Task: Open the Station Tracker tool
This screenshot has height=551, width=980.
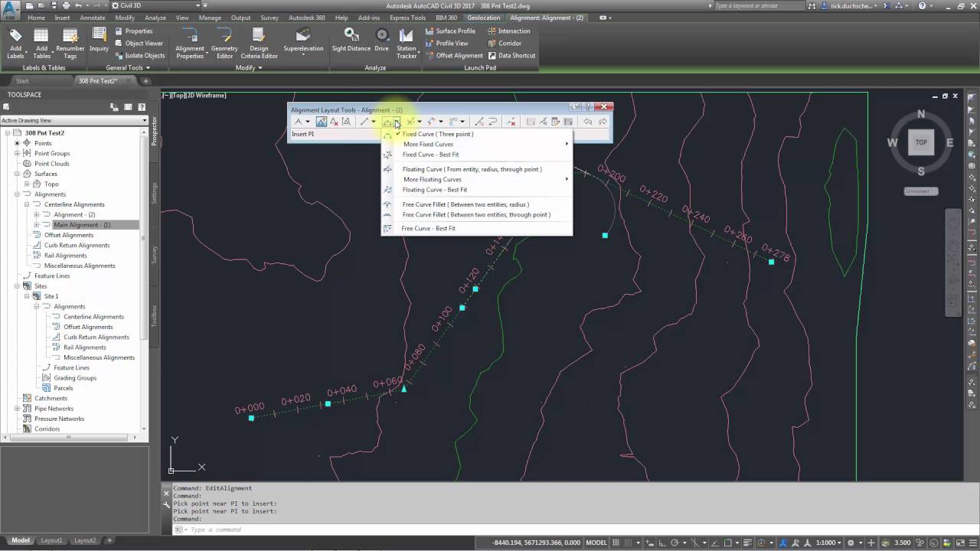Action: pyautogui.click(x=407, y=44)
